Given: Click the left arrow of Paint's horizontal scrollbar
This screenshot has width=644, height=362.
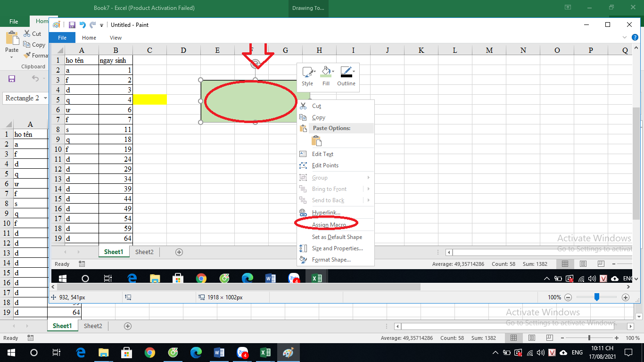Looking at the screenshot, I should 53,287.
